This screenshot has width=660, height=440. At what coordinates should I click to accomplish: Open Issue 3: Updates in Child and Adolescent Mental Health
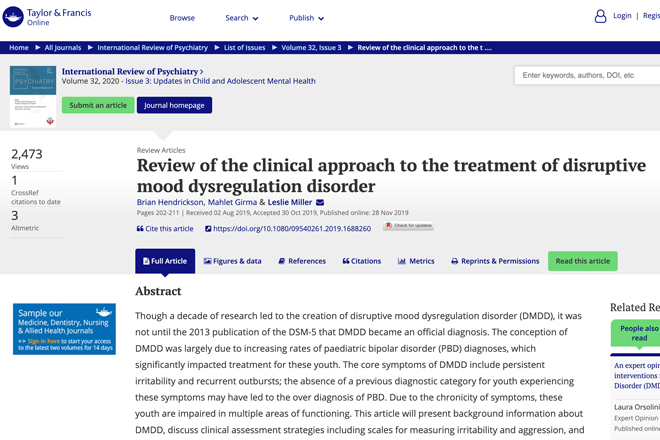pyautogui.click(x=220, y=81)
